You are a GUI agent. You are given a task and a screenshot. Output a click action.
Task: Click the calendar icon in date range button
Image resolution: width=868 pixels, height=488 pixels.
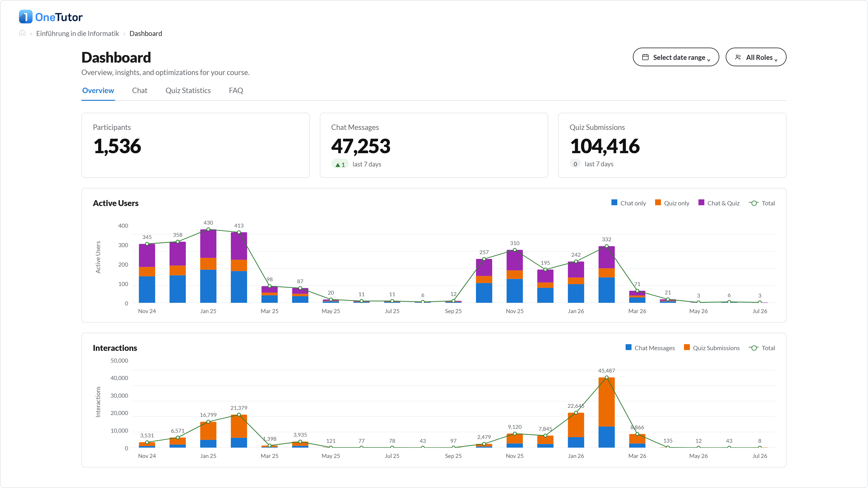[x=645, y=57]
